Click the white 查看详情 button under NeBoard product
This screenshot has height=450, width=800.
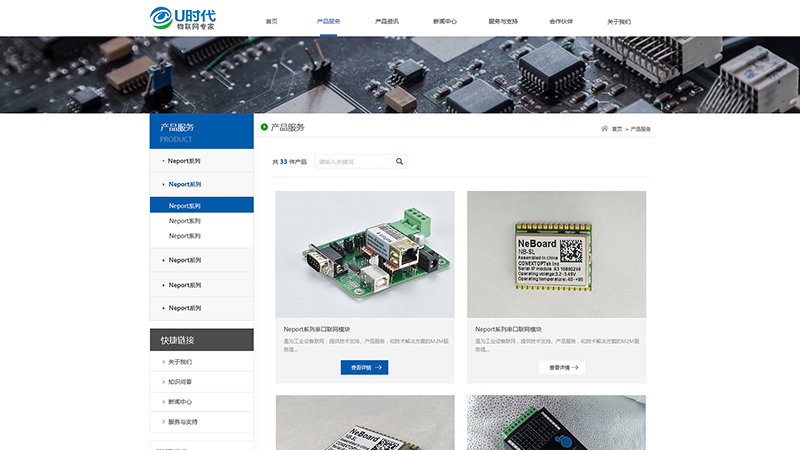562,367
